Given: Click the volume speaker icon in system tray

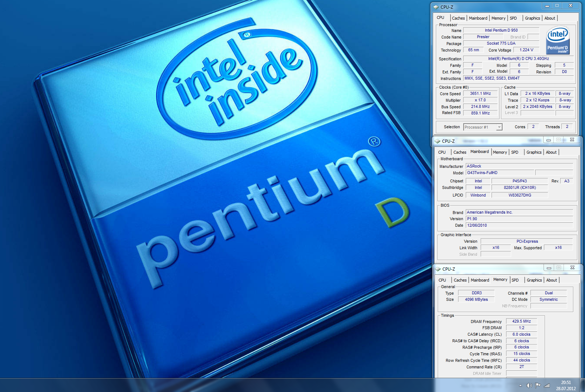Looking at the screenshot, I should point(529,385).
